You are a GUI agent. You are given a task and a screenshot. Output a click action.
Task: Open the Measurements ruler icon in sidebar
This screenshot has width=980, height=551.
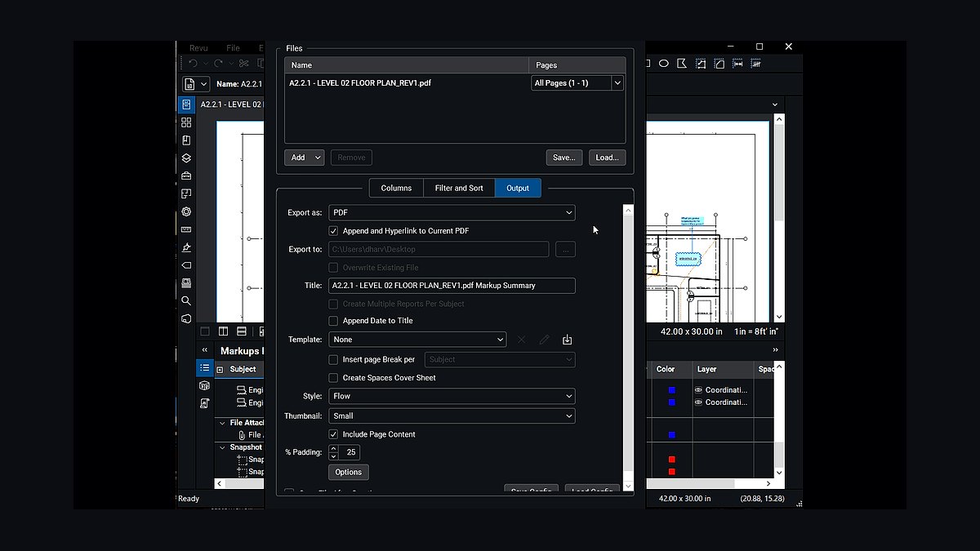point(186,229)
